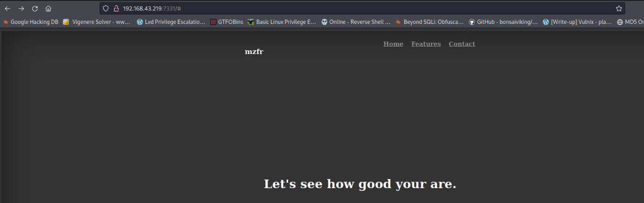Click the Home link in navigation
The image size is (644, 203).
click(x=393, y=44)
